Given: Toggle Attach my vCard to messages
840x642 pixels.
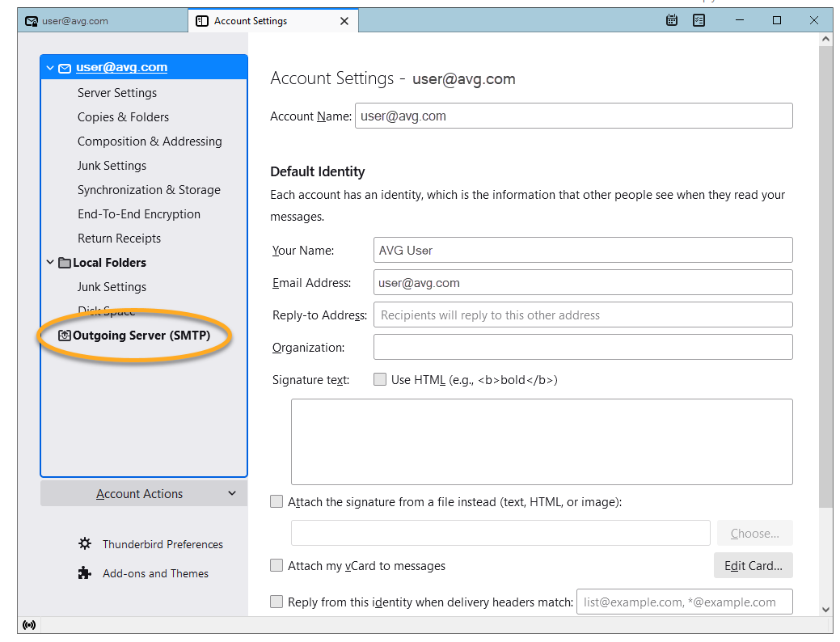Looking at the screenshot, I should [277, 566].
